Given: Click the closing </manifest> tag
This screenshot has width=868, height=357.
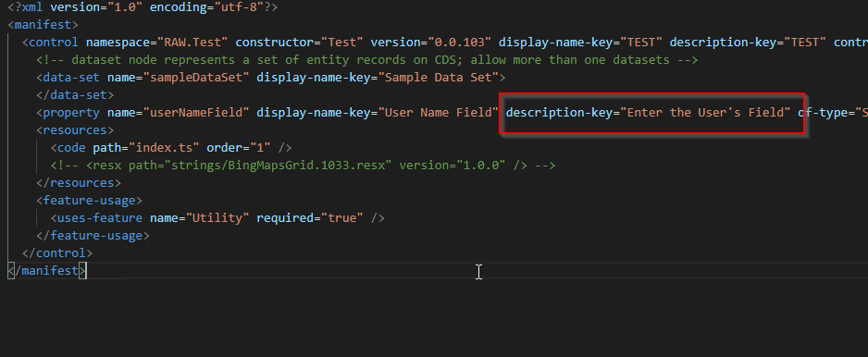Looking at the screenshot, I should coord(47,271).
